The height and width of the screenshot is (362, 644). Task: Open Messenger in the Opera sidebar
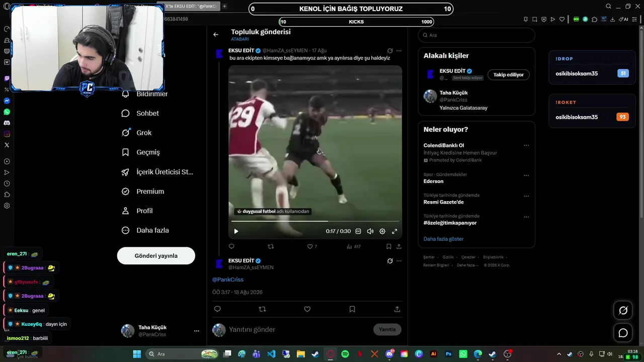pyautogui.click(x=7, y=101)
